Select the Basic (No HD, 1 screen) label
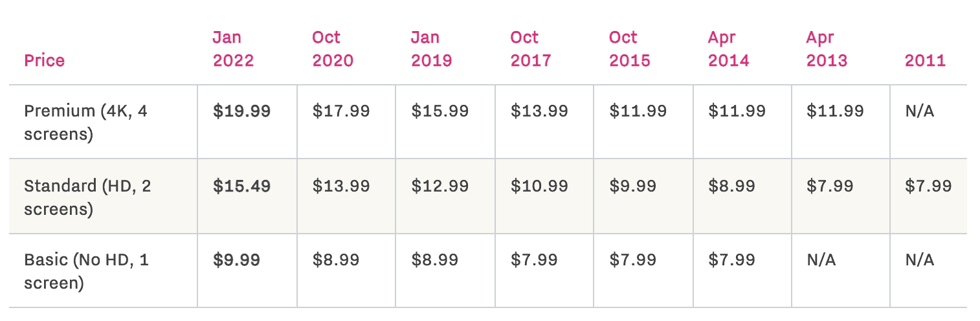 click(x=87, y=272)
